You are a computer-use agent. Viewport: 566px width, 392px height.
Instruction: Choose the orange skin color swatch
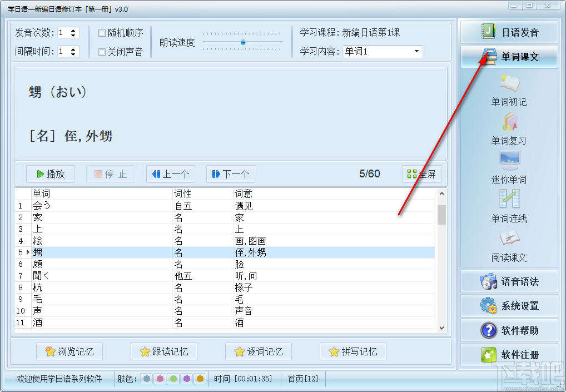[x=200, y=379]
